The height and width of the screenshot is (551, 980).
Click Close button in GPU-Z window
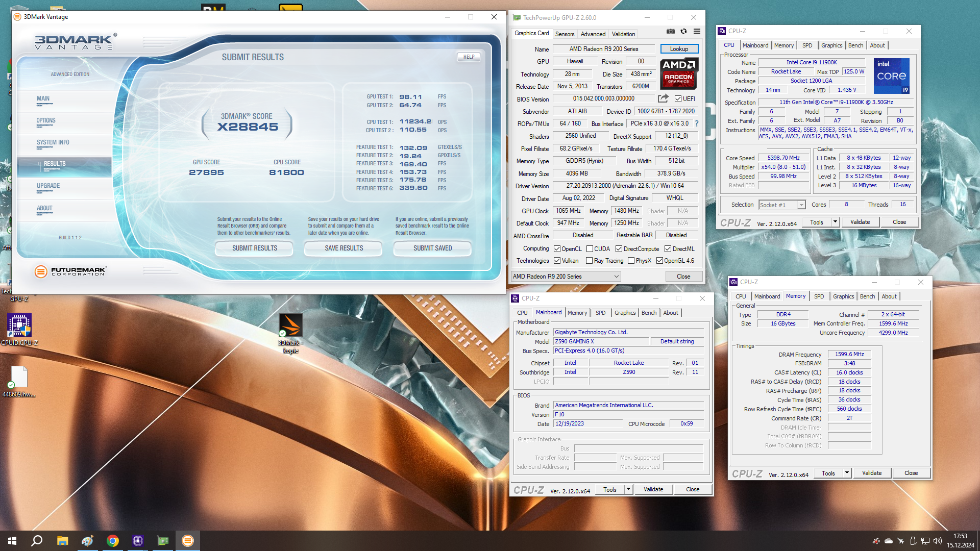683,277
